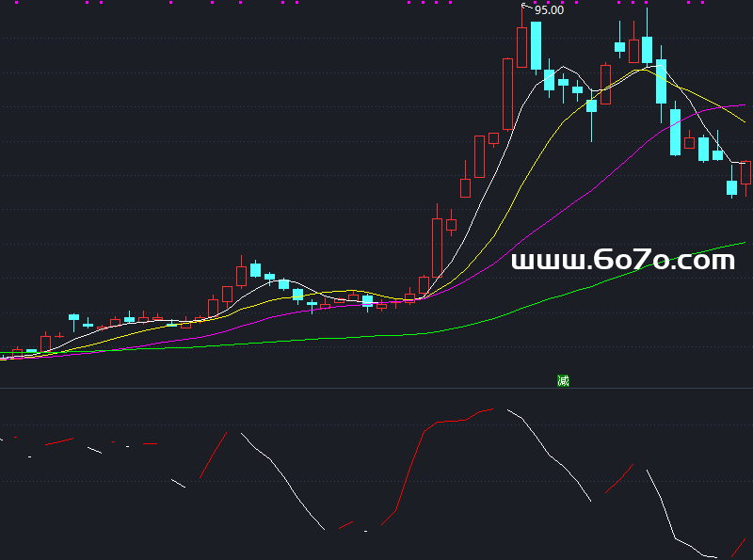The height and width of the screenshot is (560, 753).
Task: Click the arrow pointer beside the 95.00 label
Action: tap(526, 8)
